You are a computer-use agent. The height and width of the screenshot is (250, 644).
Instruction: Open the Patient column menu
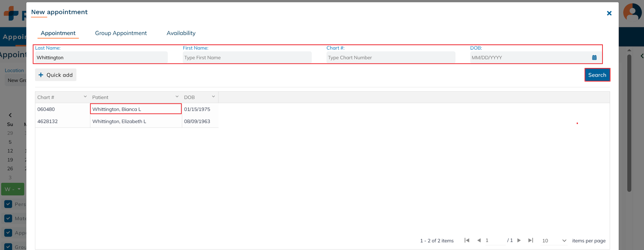[177, 97]
